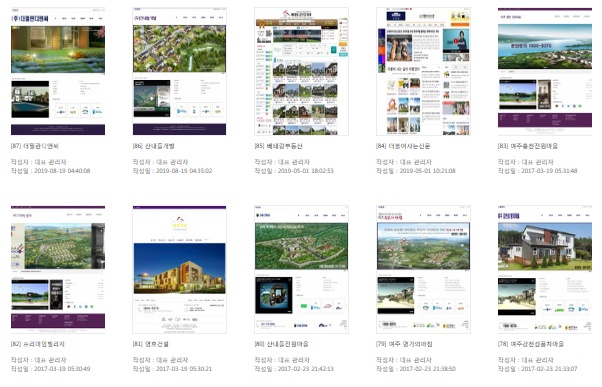This screenshot has width=602, height=387.
Task: Click the date 2017-02-23 21:42:13
Action: (x=306, y=369)
